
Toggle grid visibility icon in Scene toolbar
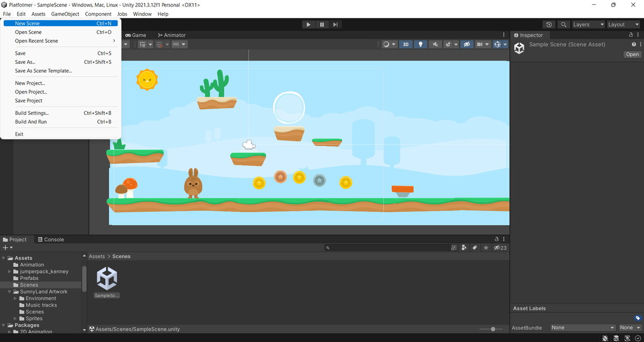[142, 45]
